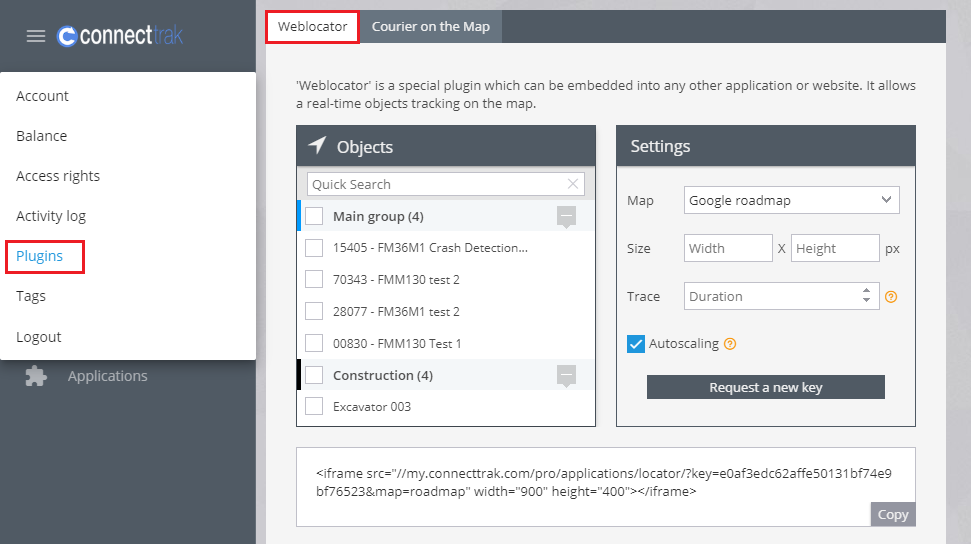The image size is (971, 544).
Task: Check the Construction (4) checkbox
Action: click(314, 375)
